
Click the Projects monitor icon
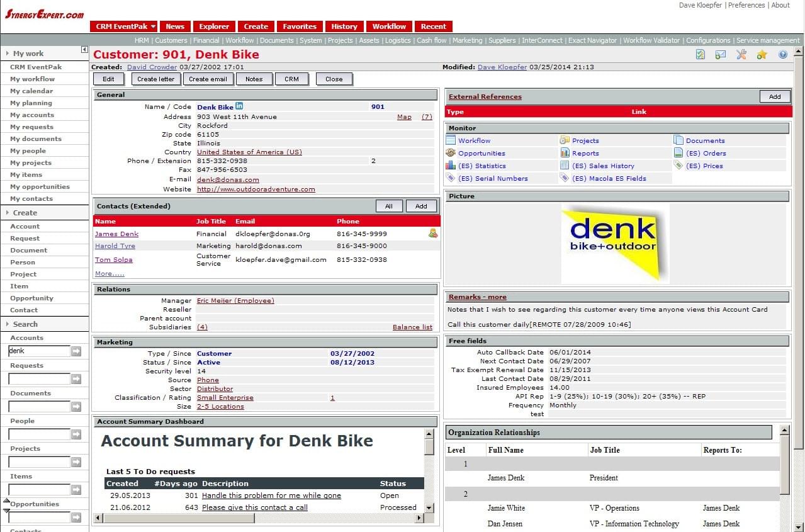pos(565,140)
